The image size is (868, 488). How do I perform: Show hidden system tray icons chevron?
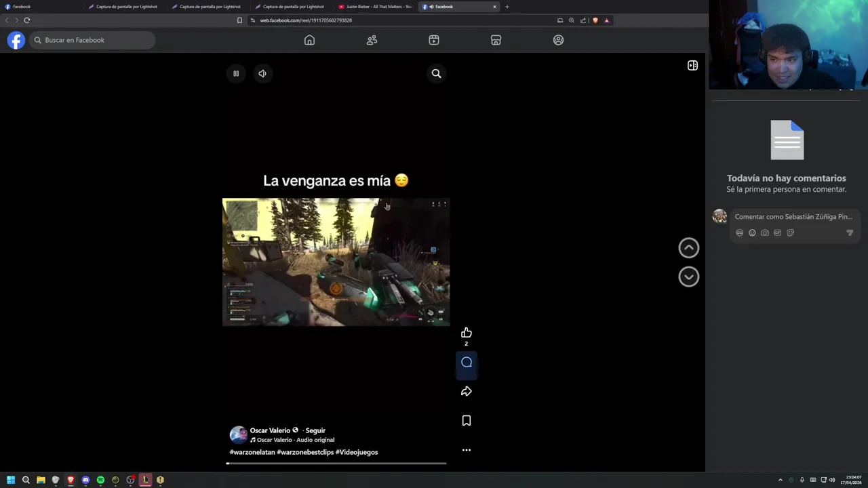click(x=780, y=480)
